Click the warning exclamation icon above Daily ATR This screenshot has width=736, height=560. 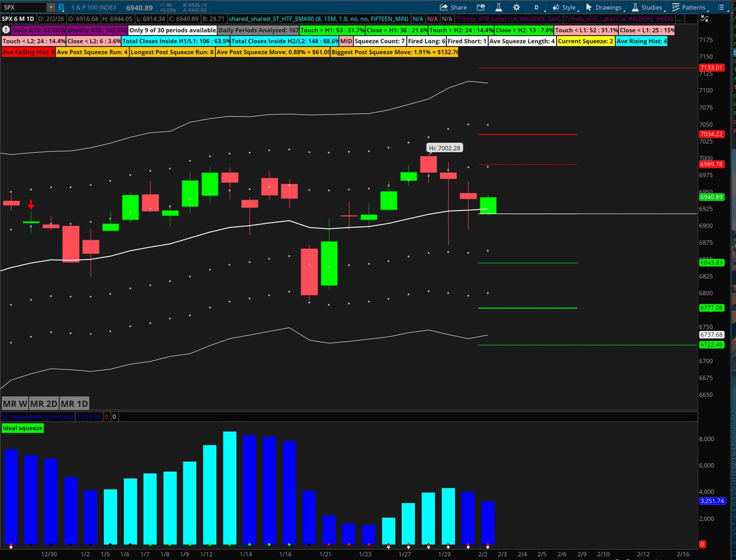point(6,29)
